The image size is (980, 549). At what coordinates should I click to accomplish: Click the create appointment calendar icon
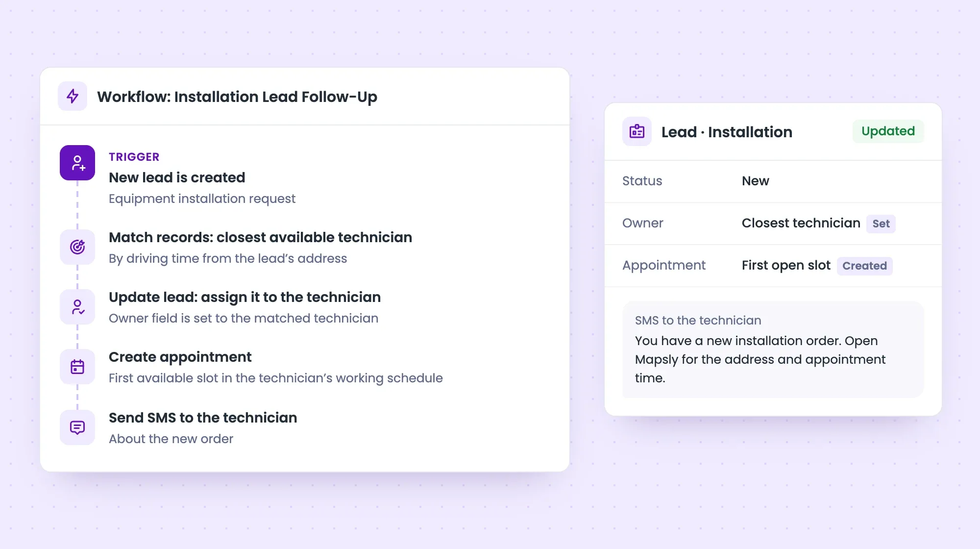pyautogui.click(x=77, y=367)
